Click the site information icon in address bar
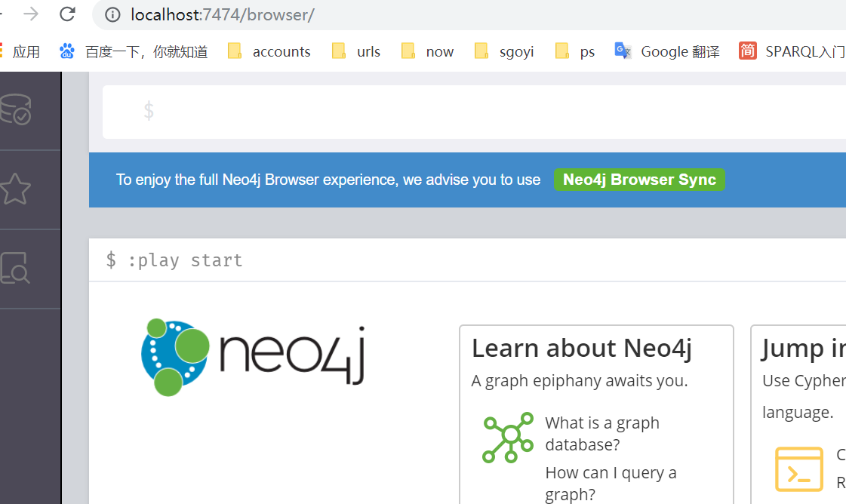 [112, 14]
